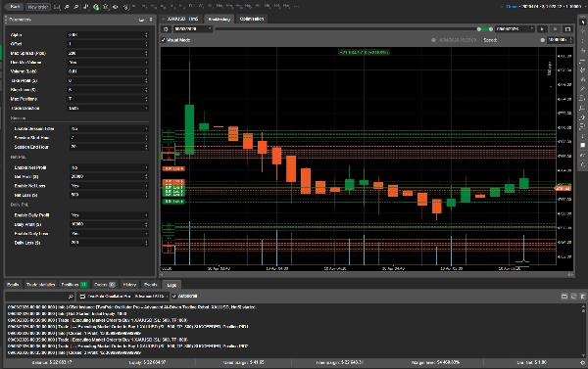
Task: Switch to the Backtesting tab
Action: click(219, 19)
